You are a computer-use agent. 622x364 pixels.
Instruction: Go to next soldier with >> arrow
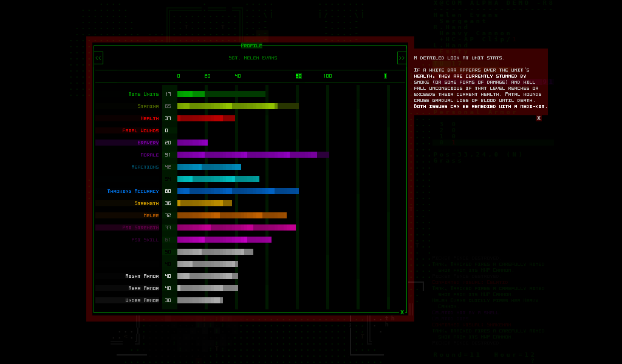tap(402, 58)
